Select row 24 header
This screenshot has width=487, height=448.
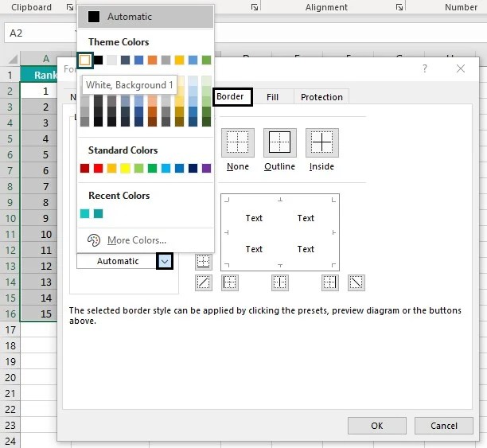click(x=10, y=441)
